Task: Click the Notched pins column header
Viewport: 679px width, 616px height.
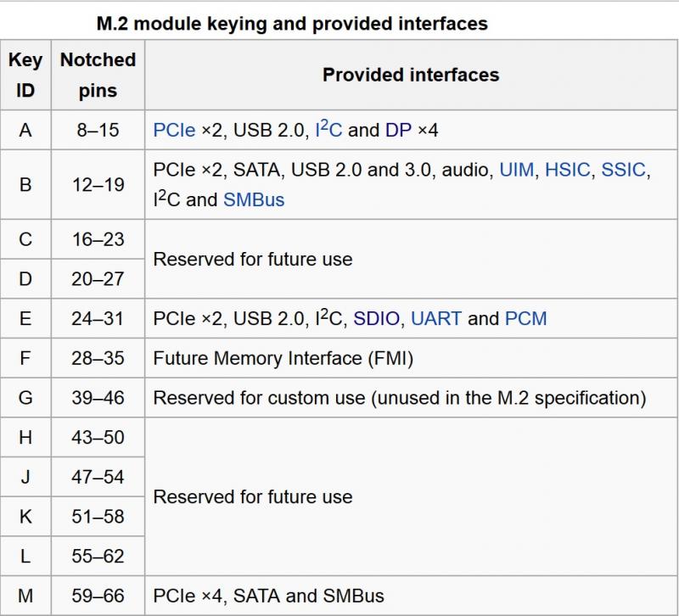Action: 98,75
